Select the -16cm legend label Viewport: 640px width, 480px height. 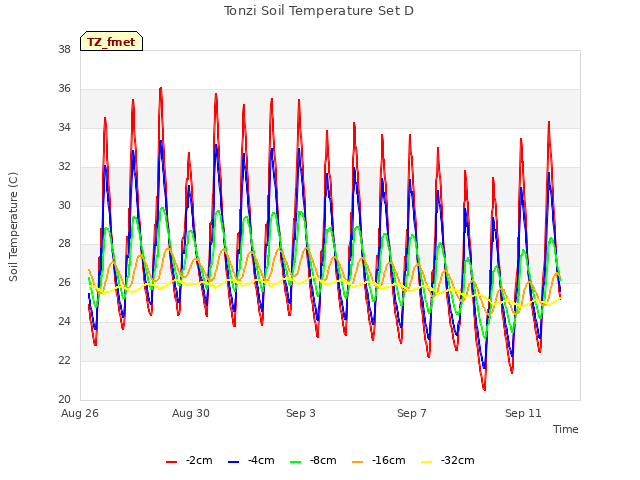[x=389, y=460]
